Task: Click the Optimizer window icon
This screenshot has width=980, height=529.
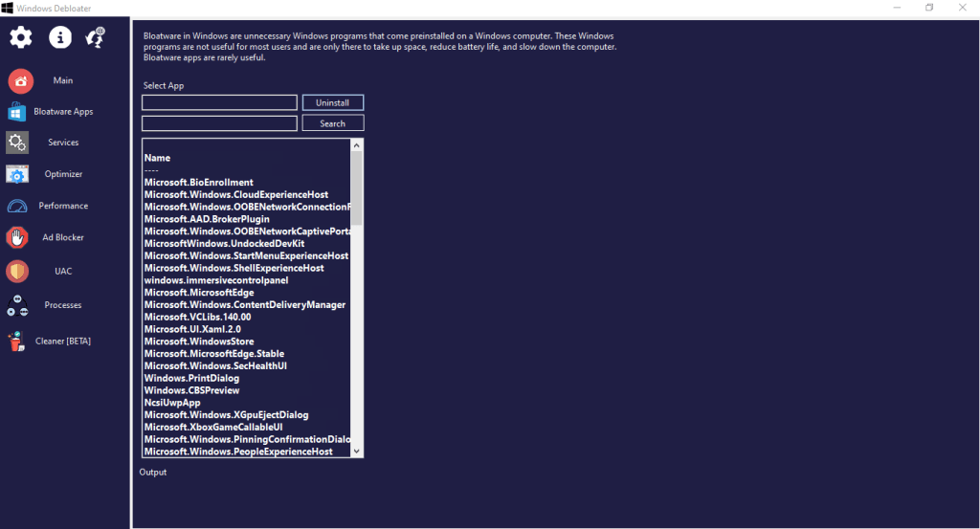Action: tap(17, 174)
